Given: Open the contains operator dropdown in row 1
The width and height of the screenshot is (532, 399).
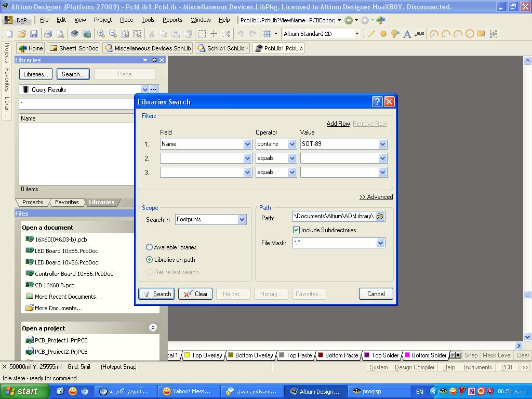Looking at the screenshot, I should click(292, 144).
